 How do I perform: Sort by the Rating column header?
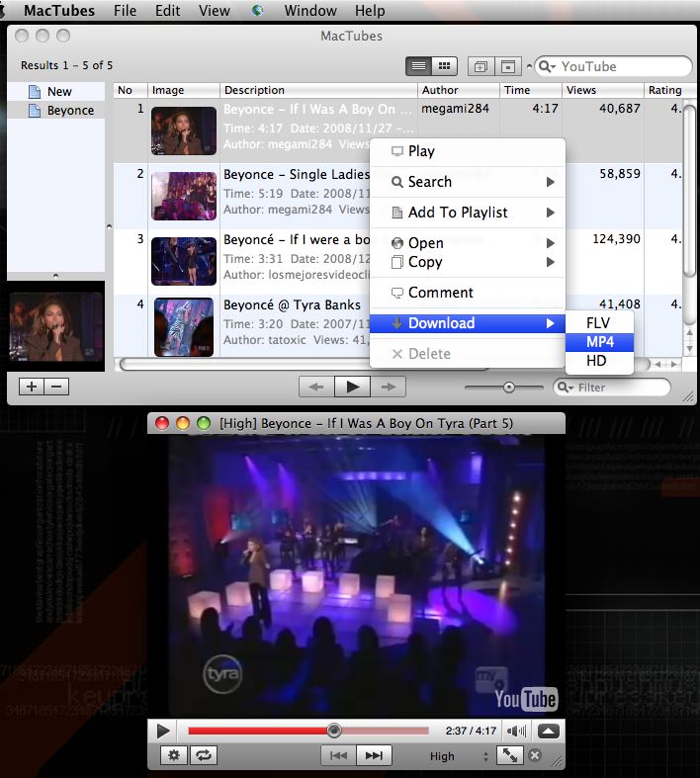click(x=664, y=90)
